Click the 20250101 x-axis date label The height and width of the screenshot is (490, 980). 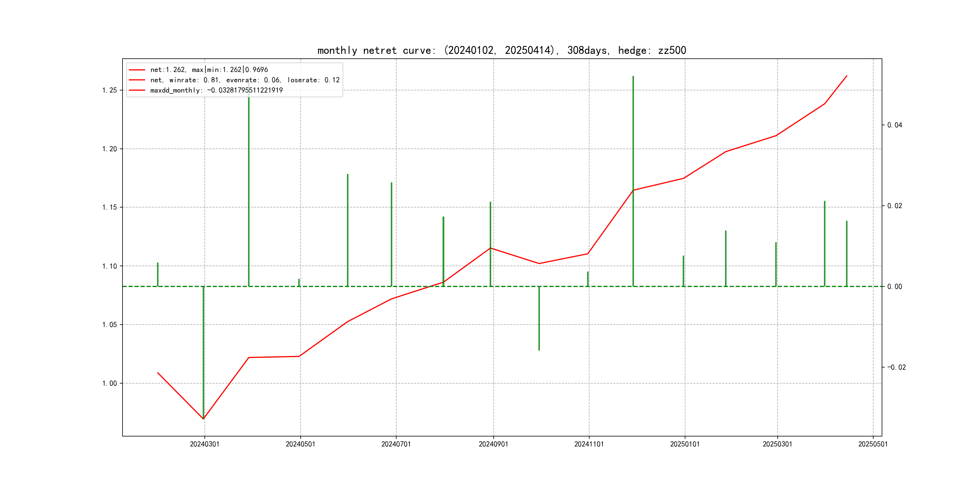click(685, 444)
